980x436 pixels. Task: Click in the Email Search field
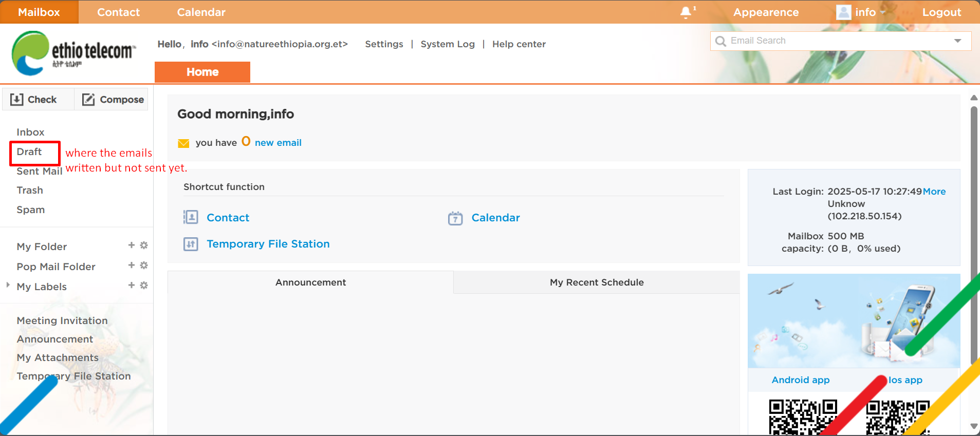coord(833,41)
